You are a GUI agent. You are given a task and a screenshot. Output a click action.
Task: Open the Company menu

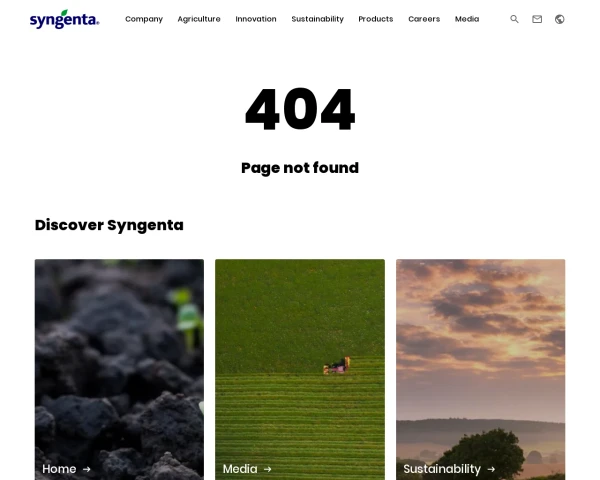point(144,19)
